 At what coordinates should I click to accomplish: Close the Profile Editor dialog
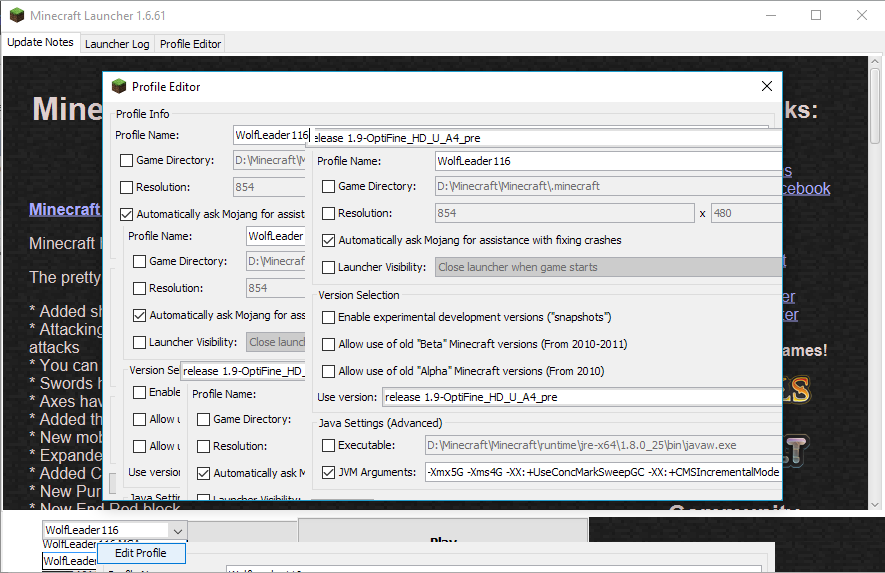point(767,87)
